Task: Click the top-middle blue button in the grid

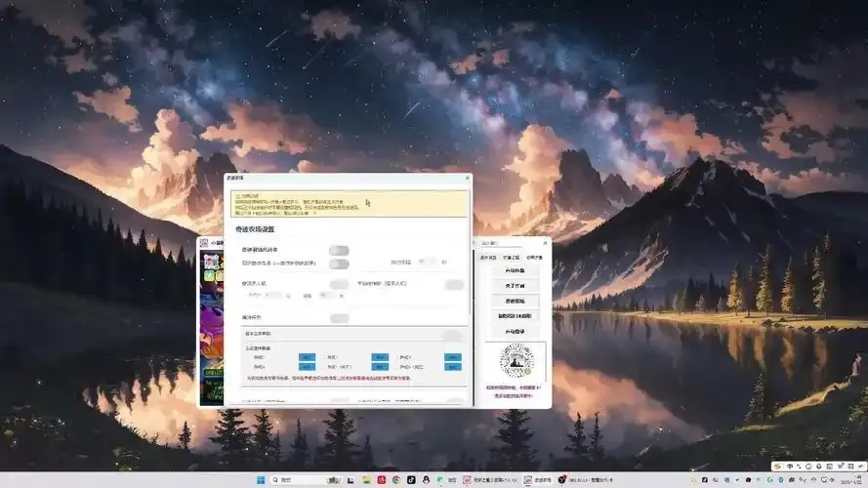Action: point(380,357)
